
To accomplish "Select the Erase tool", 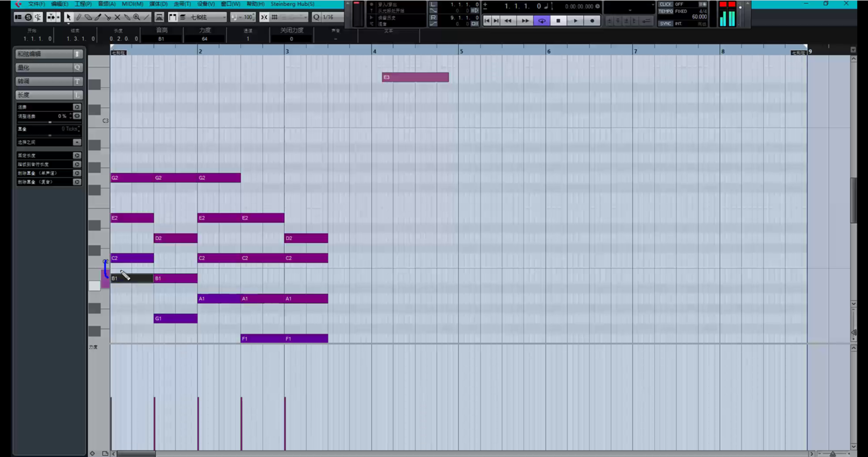I will 88,17.
